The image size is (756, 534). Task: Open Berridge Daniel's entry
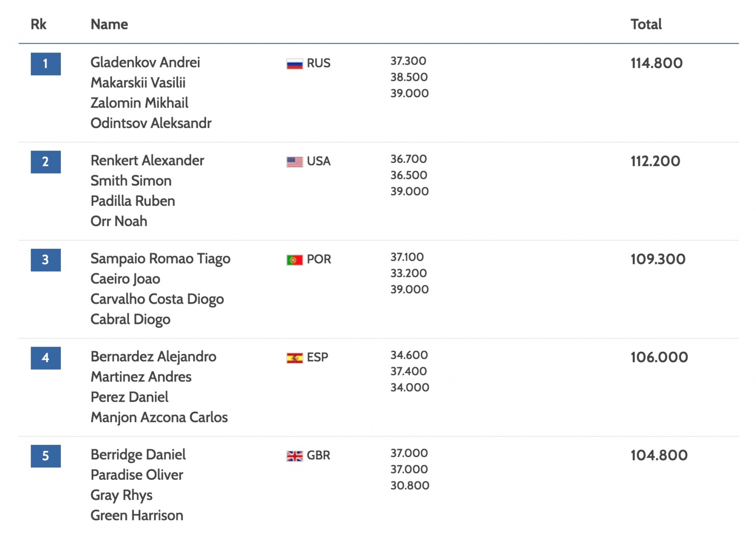(138, 455)
